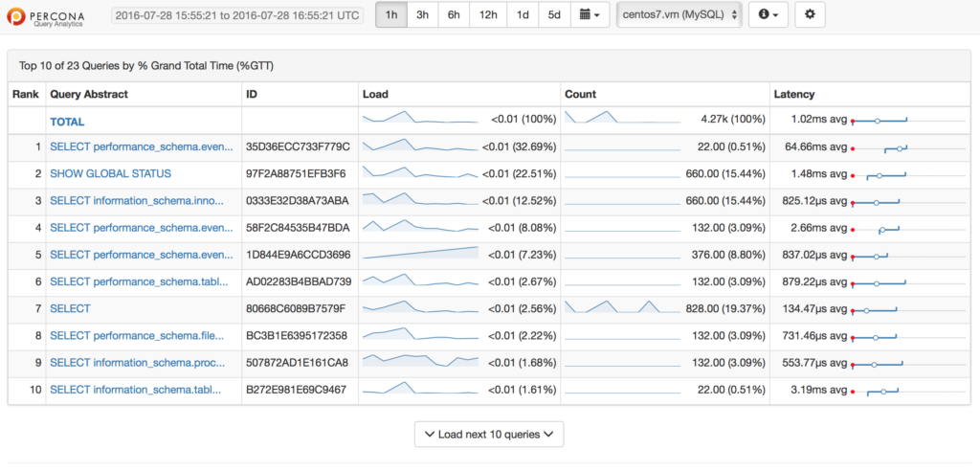Open the TOTAL query summary link
The height and width of the screenshot is (472, 980).
tap(67, 122)
